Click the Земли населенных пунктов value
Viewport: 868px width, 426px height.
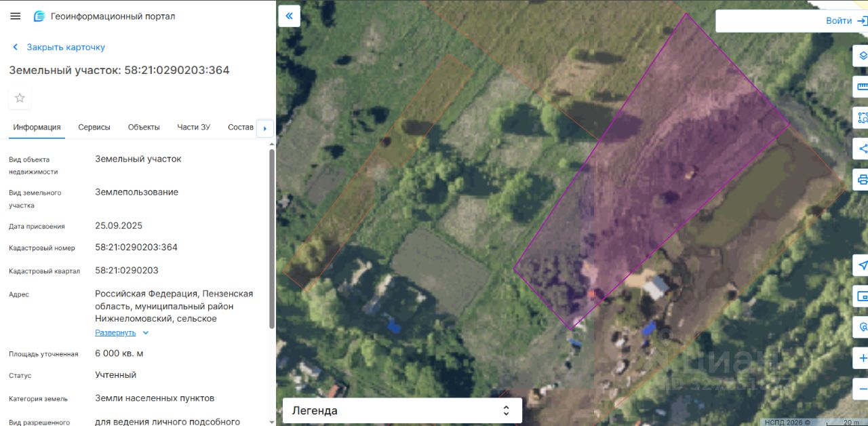[155, 398]
